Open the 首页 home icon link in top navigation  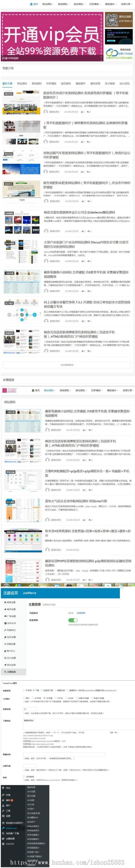tap(34, 4)
